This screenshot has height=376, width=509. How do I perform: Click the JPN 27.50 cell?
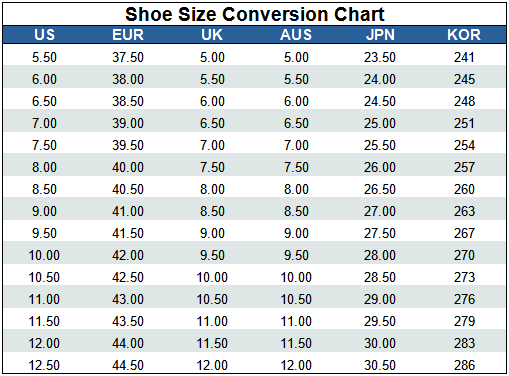coord(380,233)
